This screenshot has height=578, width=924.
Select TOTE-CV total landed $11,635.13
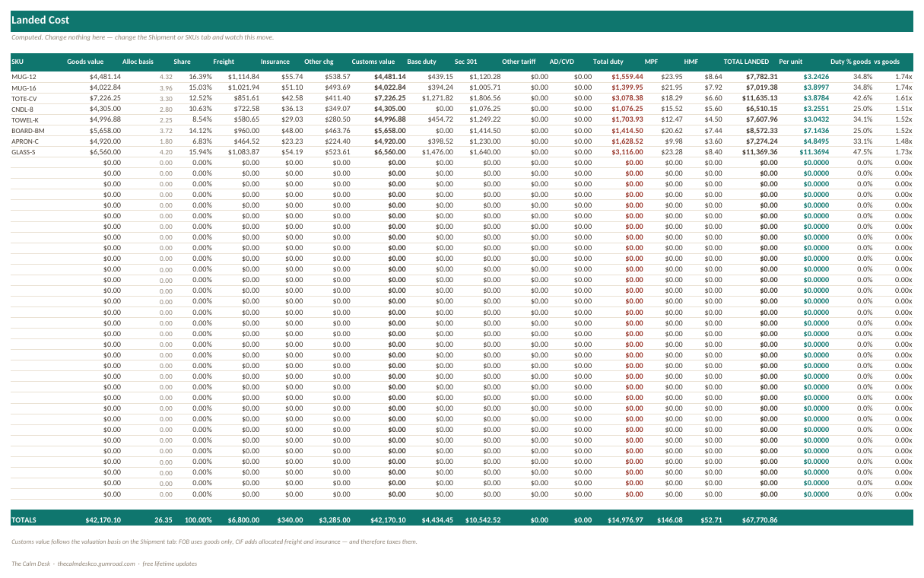pyautogui.click(x=760, y=98)
